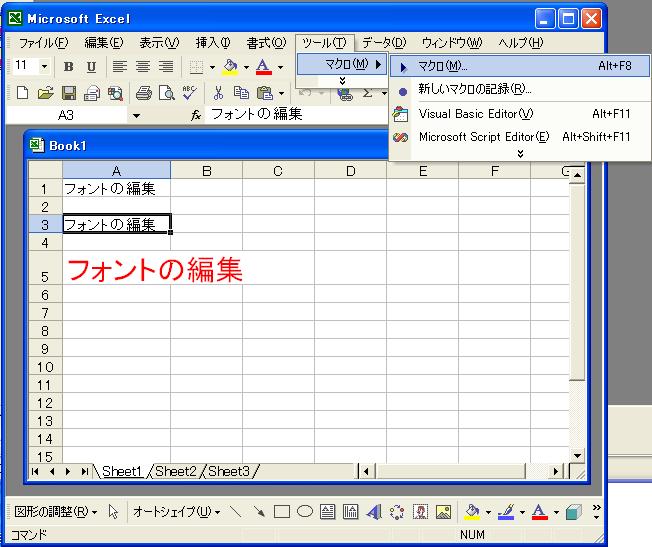
Task: Select row 7 header
Action: 45,312
